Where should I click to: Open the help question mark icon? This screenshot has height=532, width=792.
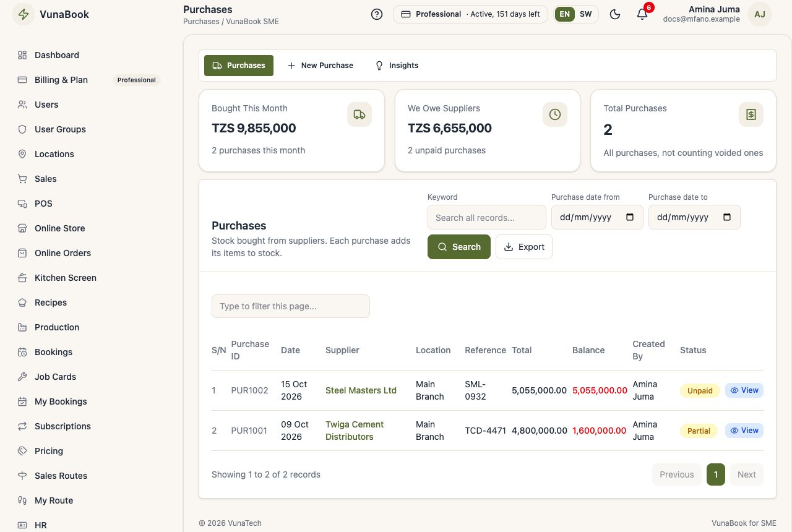(377, 14)
